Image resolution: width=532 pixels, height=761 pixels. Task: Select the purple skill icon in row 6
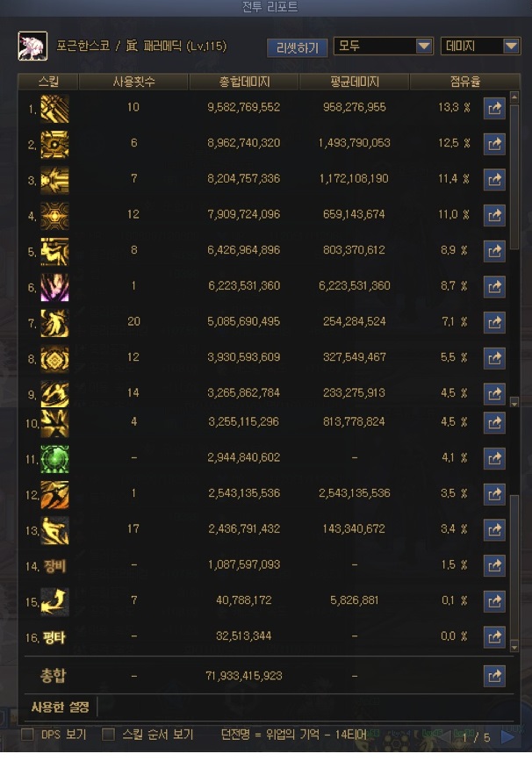coord(54,287)
